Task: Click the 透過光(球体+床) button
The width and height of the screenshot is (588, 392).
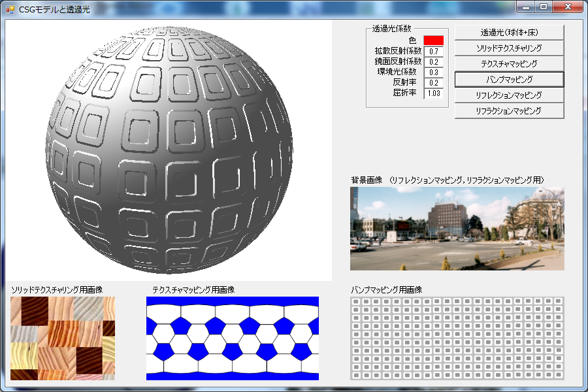Action: click(x=509, y=33)
